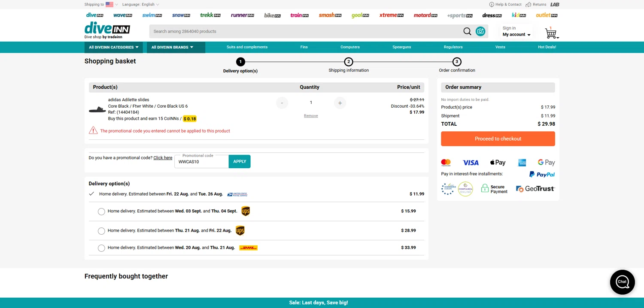Open the adidas slides product thumbnail
The height and width of the screenshot is (308, 644).
click(x=97, y=109)
